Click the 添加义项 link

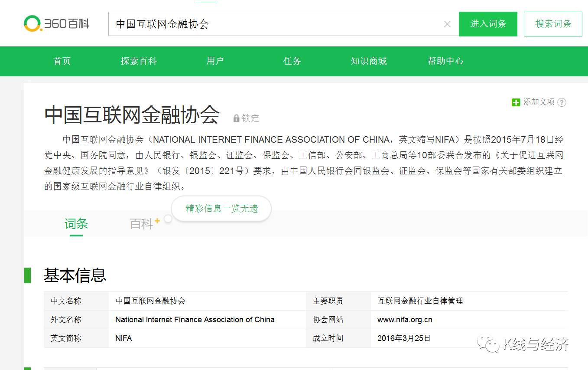[539, 102]
